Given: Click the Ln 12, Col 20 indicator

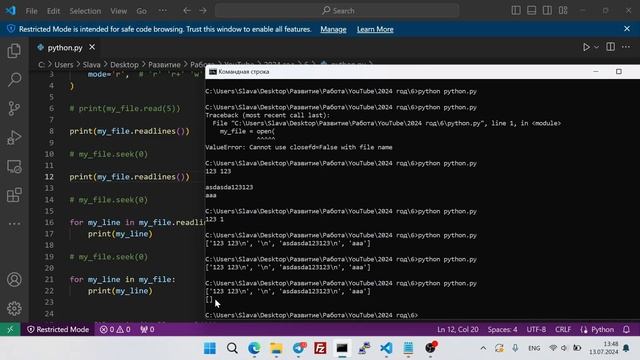Looking at the screenshot, I should pos(458,329).
